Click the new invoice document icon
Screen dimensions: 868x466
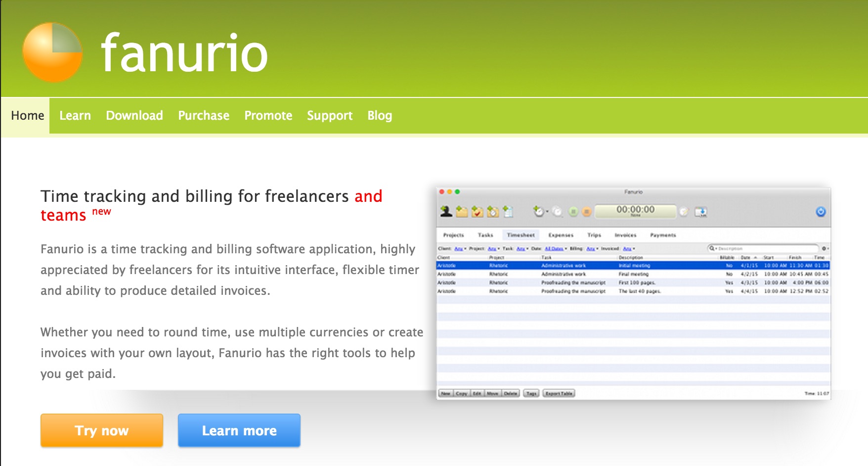[x=508, y=212]
